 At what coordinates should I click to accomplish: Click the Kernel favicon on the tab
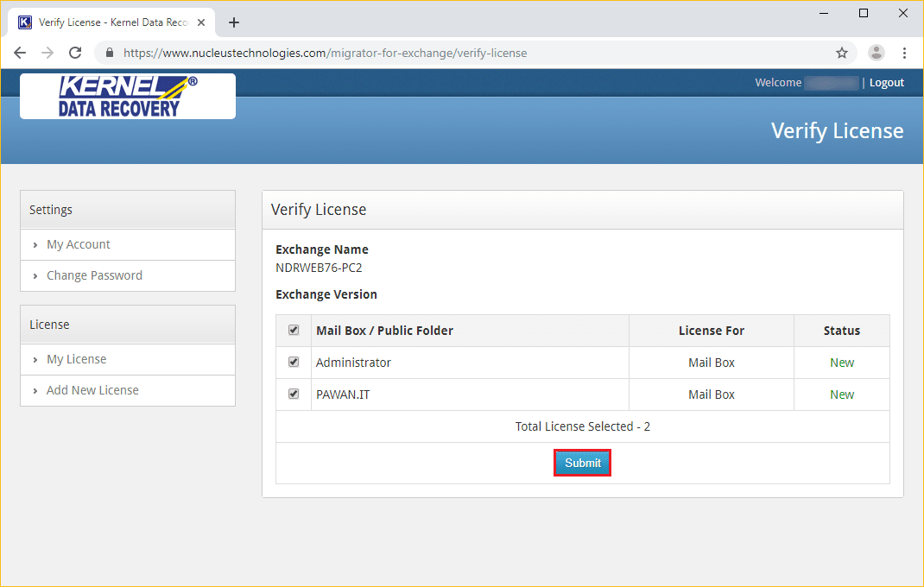[25, 22]
